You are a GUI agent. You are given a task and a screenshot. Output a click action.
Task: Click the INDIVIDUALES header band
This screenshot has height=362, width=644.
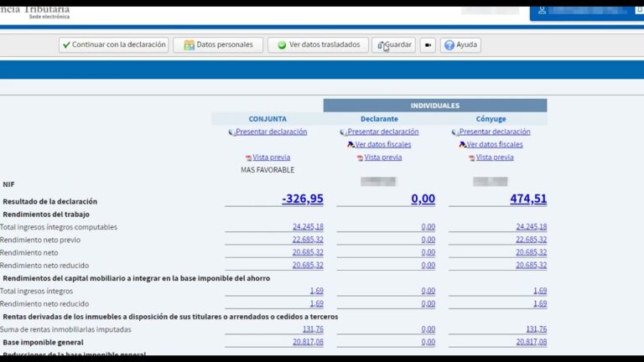(435, 106)
